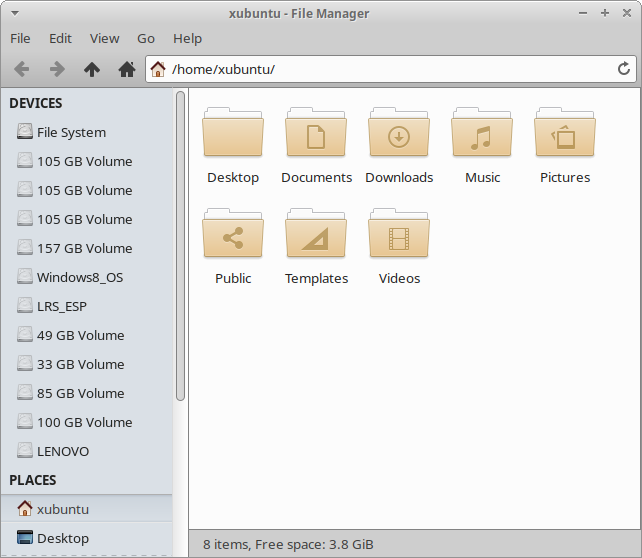Screen dimensions: 642x558
Task: Open the Go menu
Action: click(x=146, y=38)
